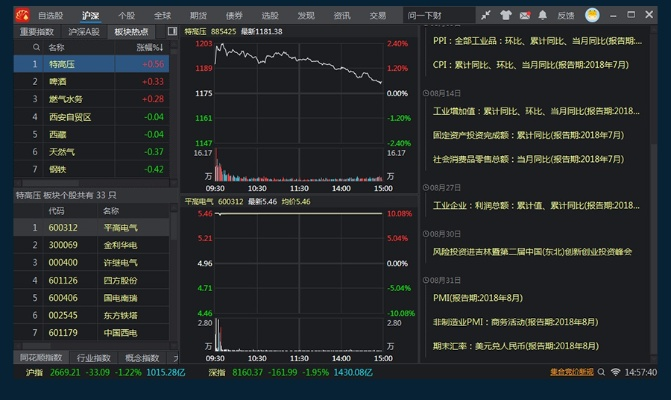Switch to the 重要指数 tab
This screenshot has width=671, height=400.
tap(37, 32)
